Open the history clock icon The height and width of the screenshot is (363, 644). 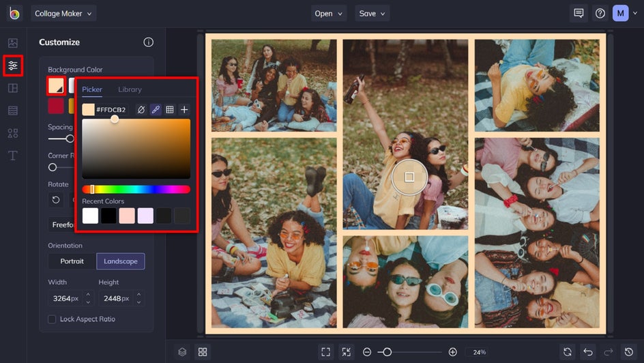[x=629, y=352]
